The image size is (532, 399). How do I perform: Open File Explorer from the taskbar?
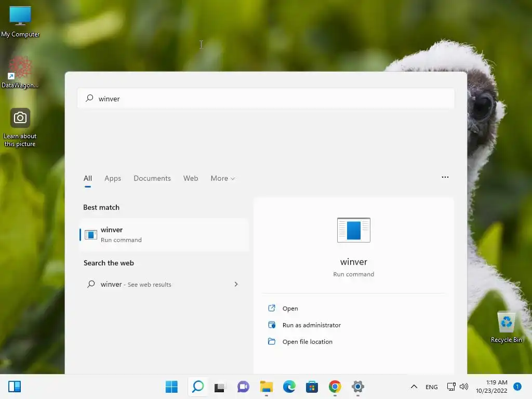click(267, 387)
